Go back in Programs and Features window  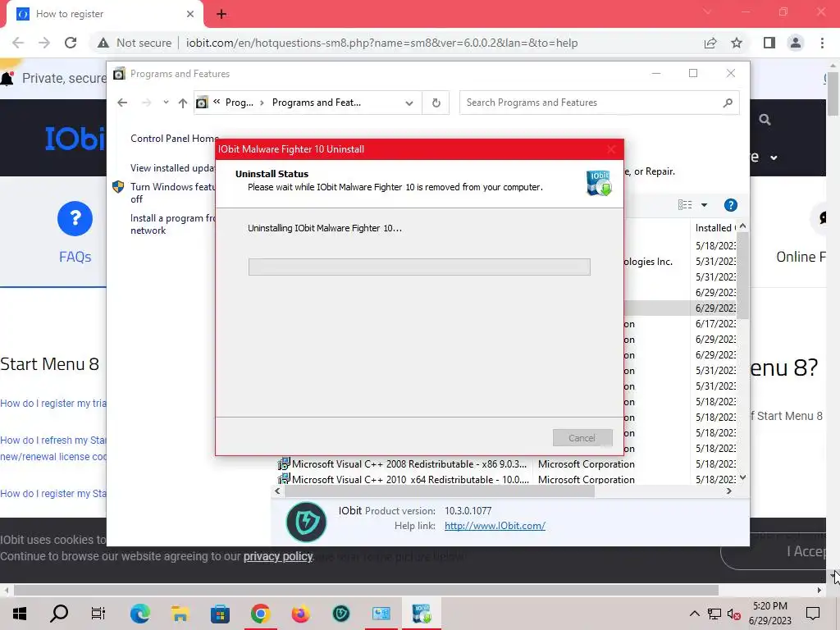(123, 103)
